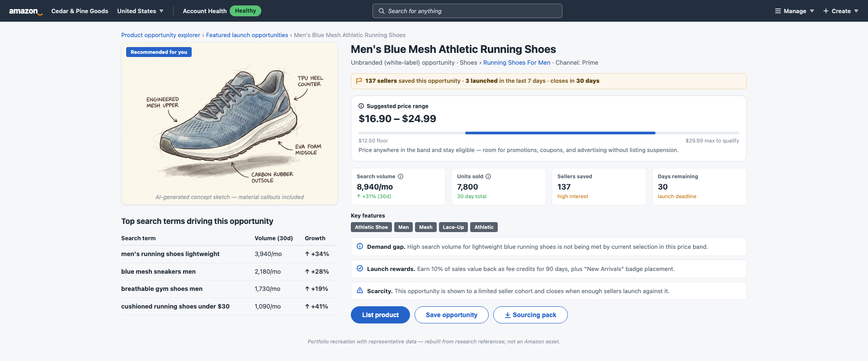Click the List product button
868x361 pixels.
tap(380, 315)
